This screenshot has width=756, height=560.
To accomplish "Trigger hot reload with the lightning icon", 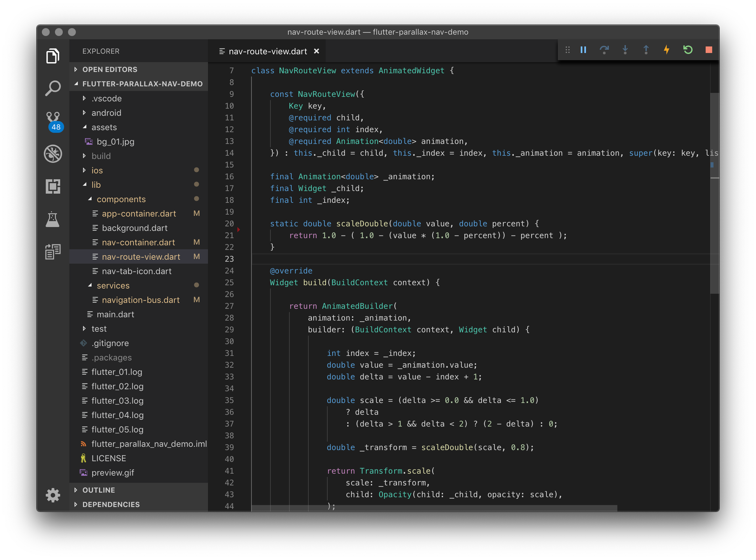I will click(x=666, y=50).
